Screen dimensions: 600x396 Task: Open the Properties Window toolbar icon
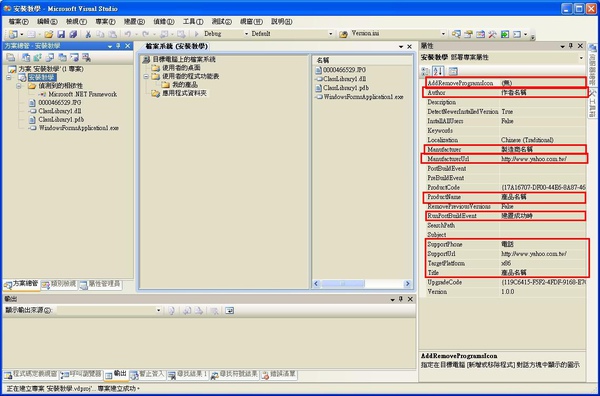pos(468,34)
